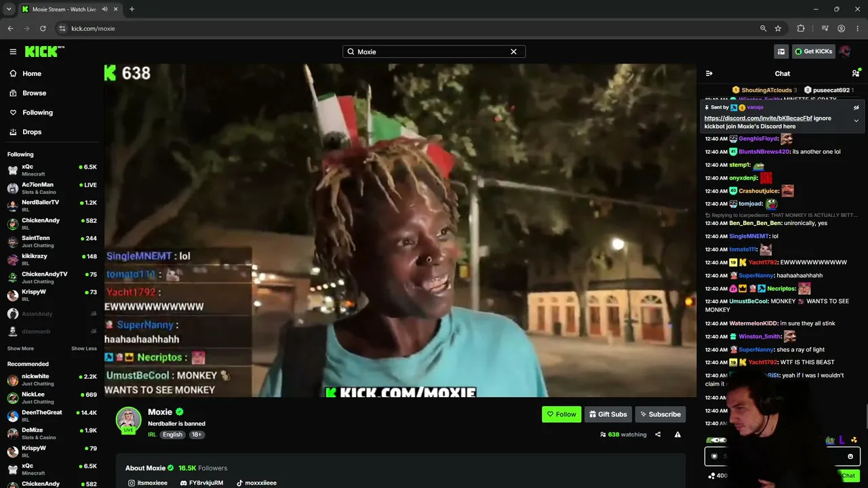This screenshot has height=488, width=868.
Task: Click chat username Necriptos
Action: pyautogui.click(x=782, y=289)
